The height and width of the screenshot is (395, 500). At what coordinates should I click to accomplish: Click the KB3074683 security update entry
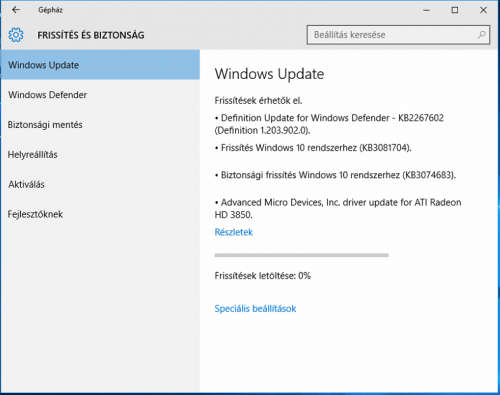pos(335,175)
